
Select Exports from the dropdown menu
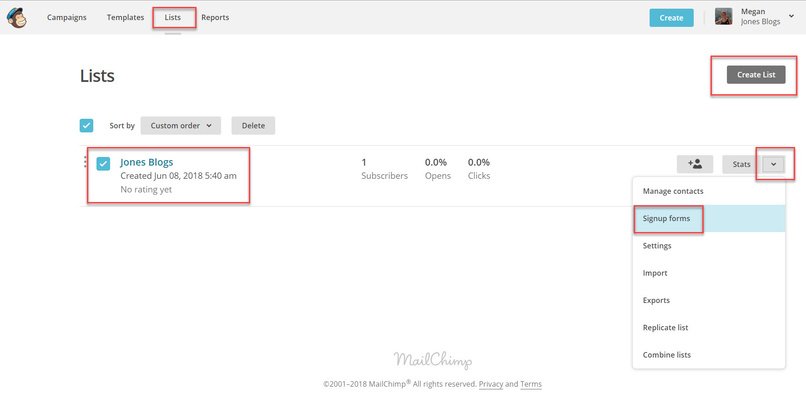(709, 300)
